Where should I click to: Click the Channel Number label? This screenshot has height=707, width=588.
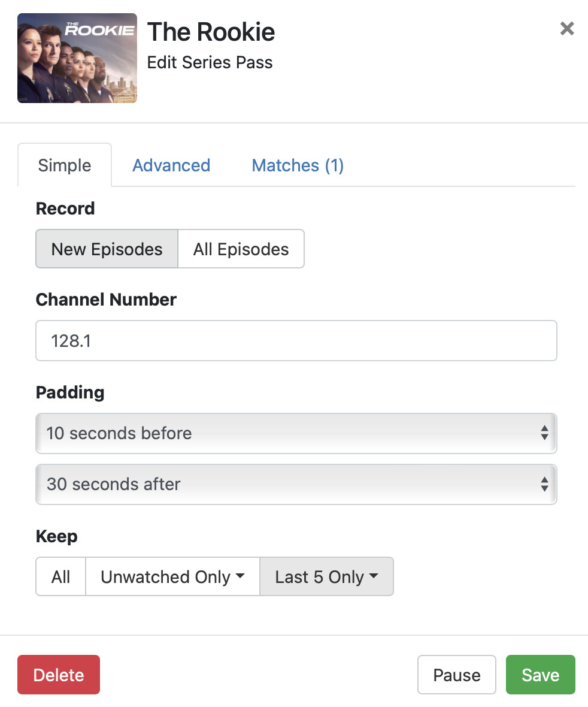pos(106,300)
